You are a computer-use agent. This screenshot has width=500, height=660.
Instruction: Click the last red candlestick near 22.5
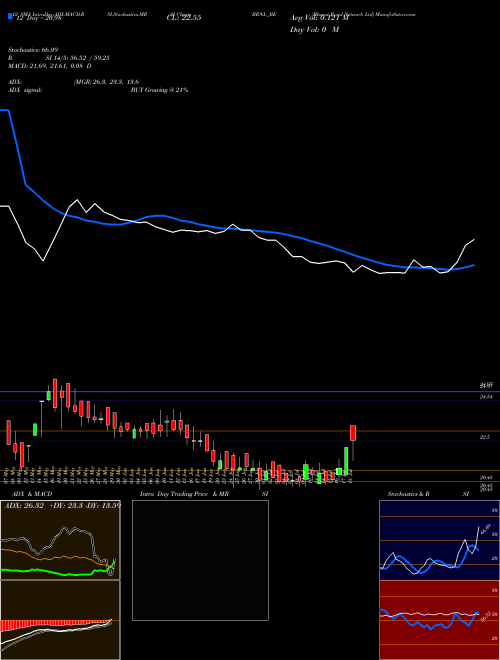353,433
